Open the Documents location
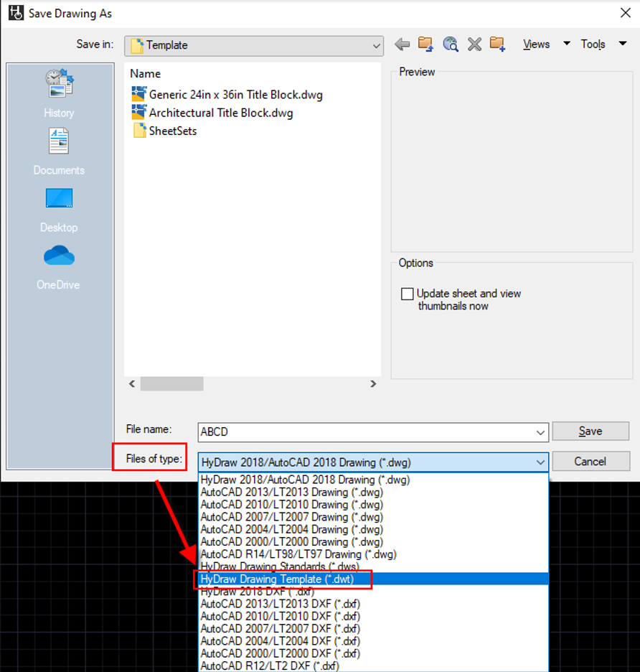 (x=59, y=151)
